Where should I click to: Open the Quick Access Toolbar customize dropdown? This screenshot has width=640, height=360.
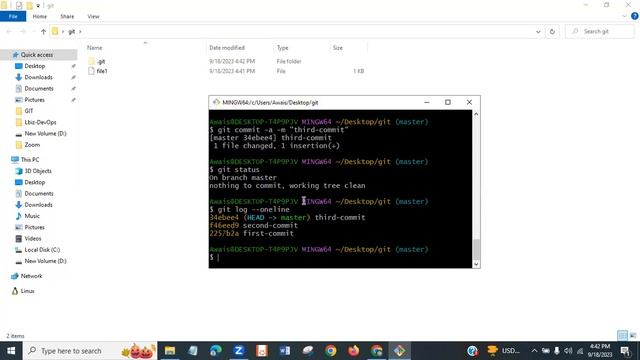pos(38,6)
